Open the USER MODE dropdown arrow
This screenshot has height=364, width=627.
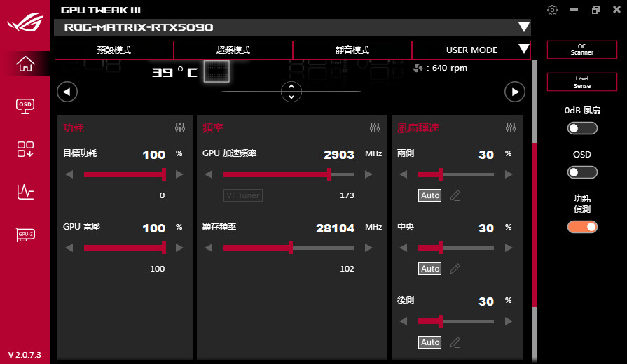523,50
